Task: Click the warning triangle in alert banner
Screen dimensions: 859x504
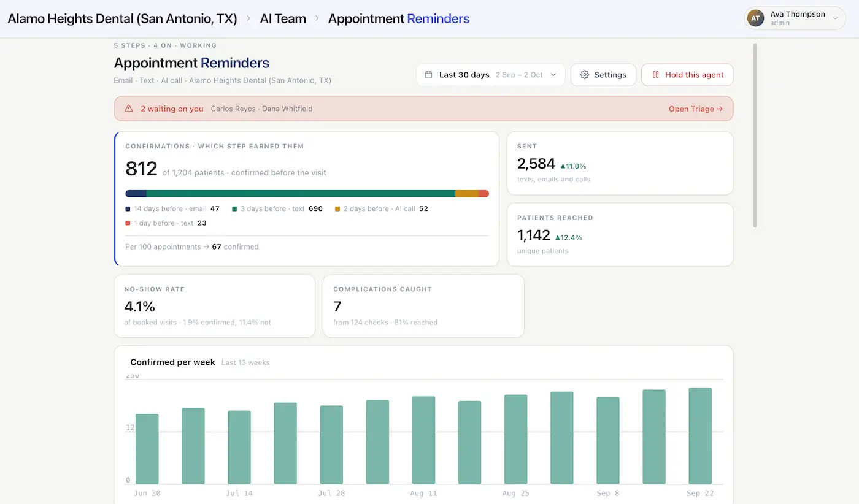Action: click(129, 109)
